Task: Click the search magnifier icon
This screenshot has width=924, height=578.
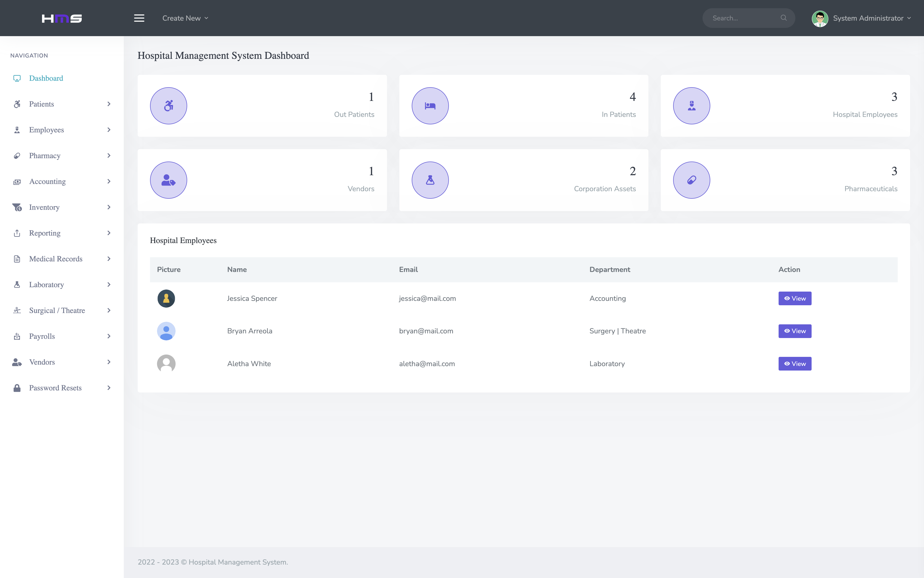Action: [783, 18]
